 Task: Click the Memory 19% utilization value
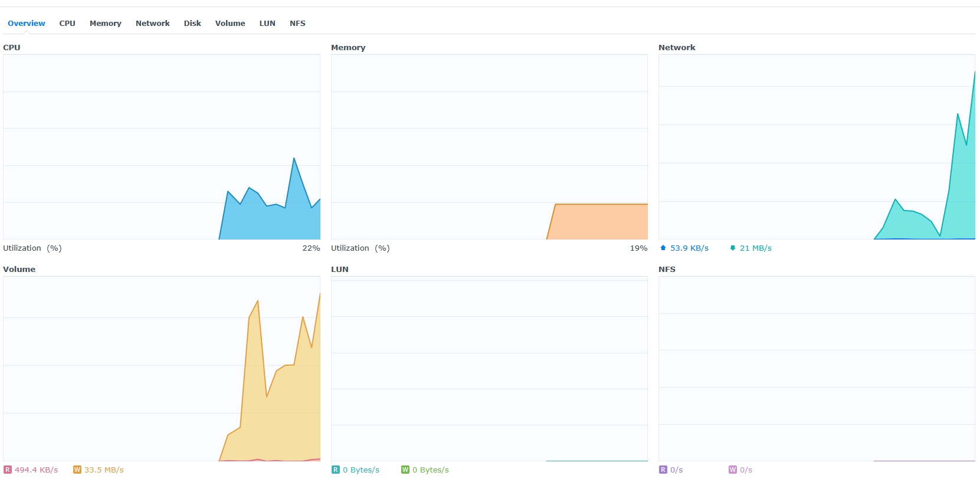638,248
